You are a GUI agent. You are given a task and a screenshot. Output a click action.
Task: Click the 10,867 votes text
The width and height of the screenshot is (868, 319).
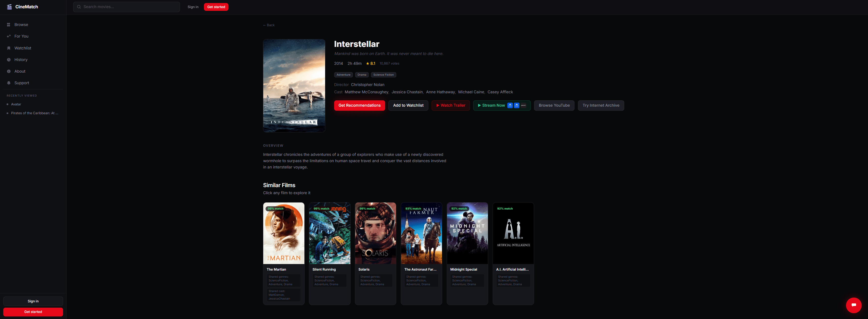tap(389, 64)
